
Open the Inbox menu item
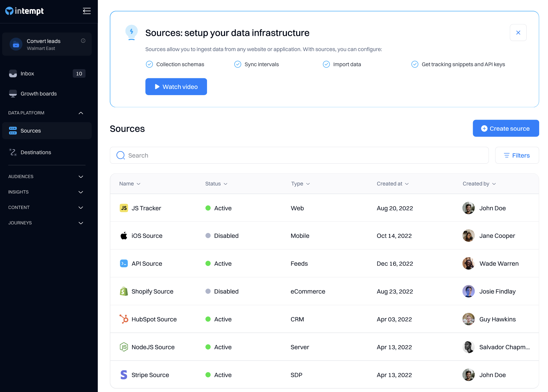[x=27, y=74]
